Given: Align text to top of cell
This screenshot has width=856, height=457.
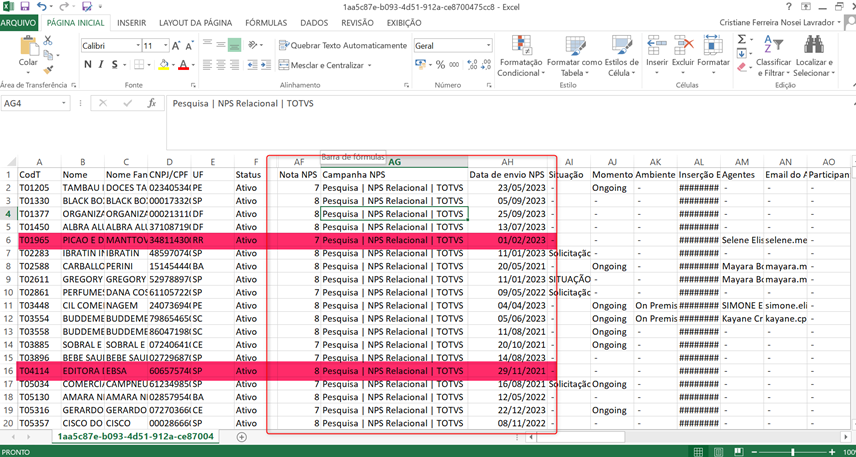Looking at the screenshot, I should tap(207, 44).
